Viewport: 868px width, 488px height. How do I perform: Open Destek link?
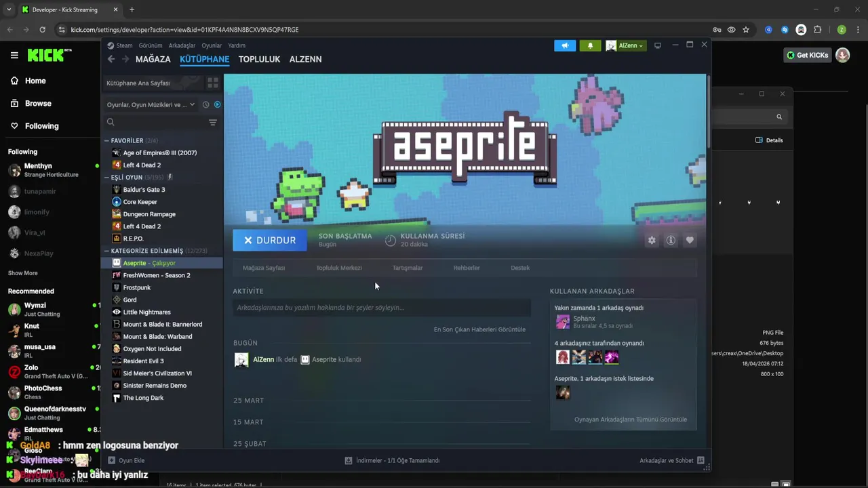point(520,268)
